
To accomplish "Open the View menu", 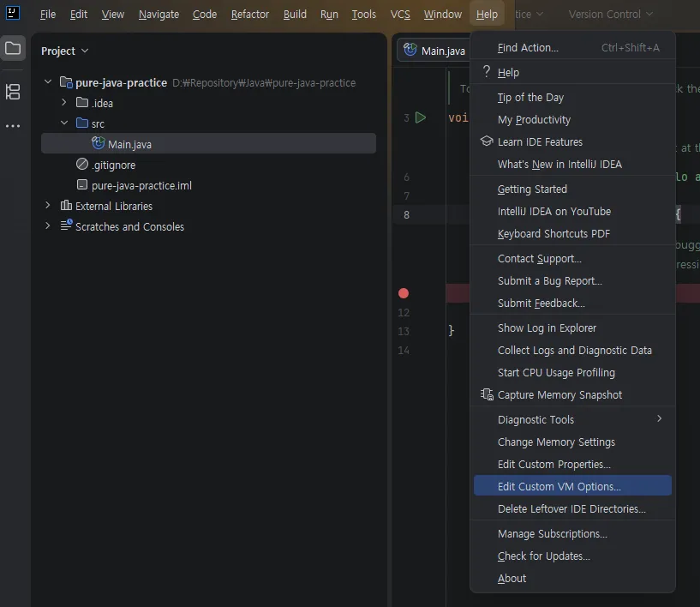I will [112, 15].
